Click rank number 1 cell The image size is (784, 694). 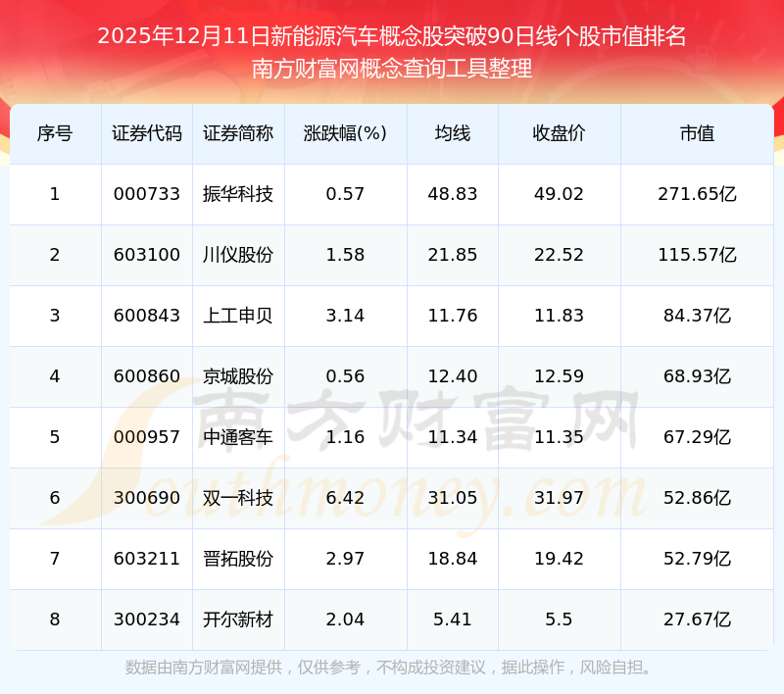(55, 194)
